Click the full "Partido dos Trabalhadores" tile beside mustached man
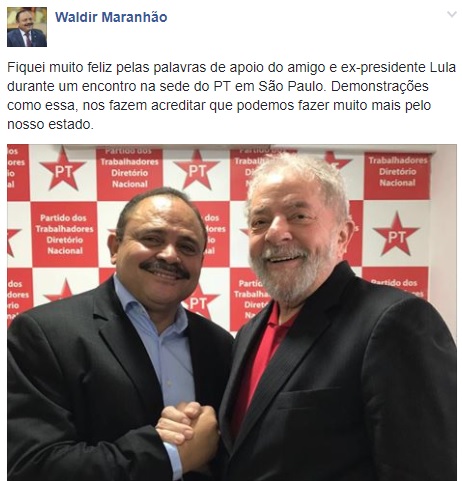462x481 pixels. pos(64,234)
